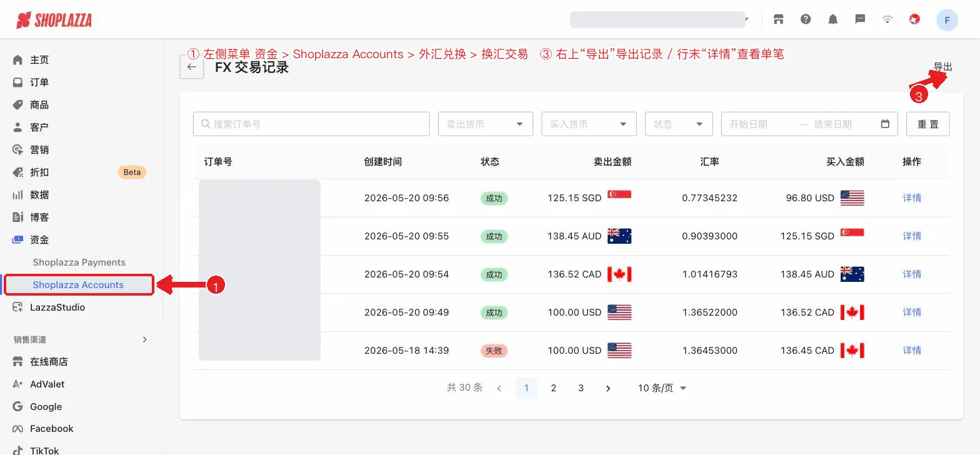The image size is (980, 455).
Task: Select page 1 in pagination
Action: tap(526, 388)
